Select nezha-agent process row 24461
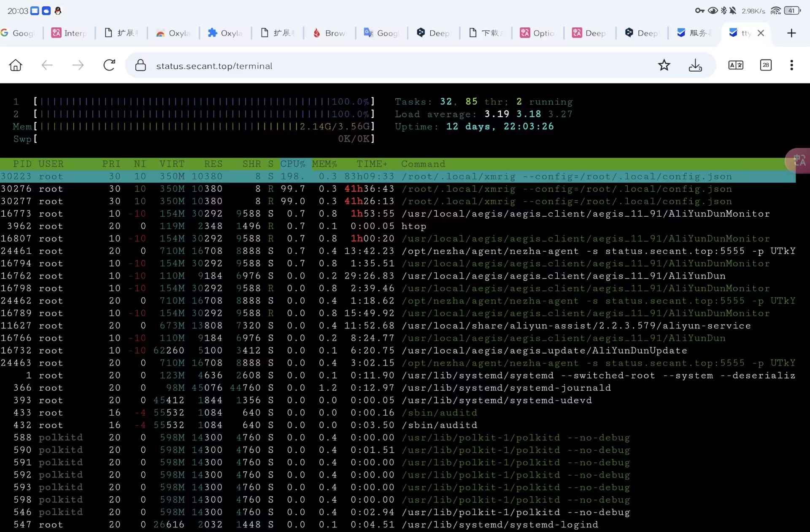This screenshot has width=810, height=532. click(398, 251)
